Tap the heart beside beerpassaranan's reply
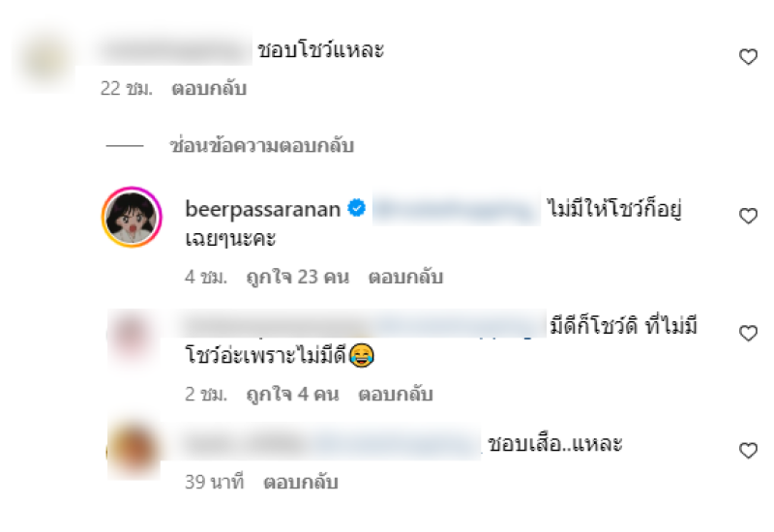The height and width of the screenshot is (532, 774). pyautogui.click(x=748, y=216)
